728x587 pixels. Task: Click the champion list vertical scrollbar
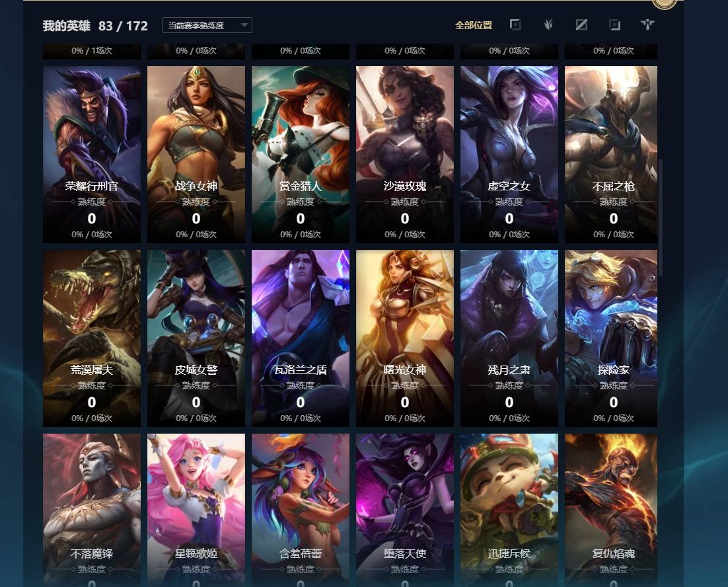click(x=661, y=217)
